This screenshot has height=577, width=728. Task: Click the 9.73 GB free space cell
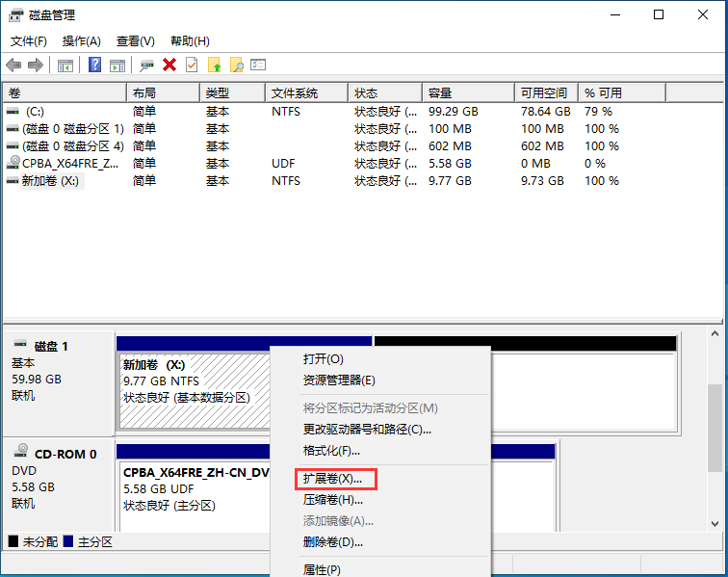click(x=542, y=181)
